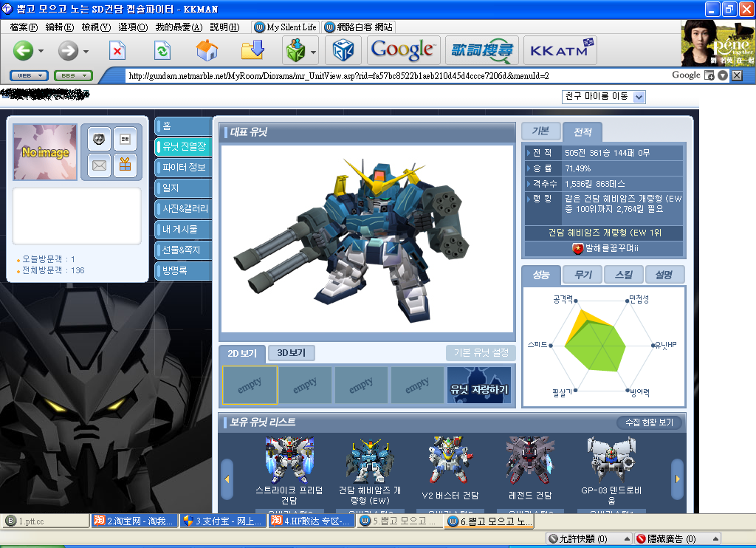This screenshot has height=548, width=756.
Task: Open My Silent Life bookmark
Action: coord(286,27)
